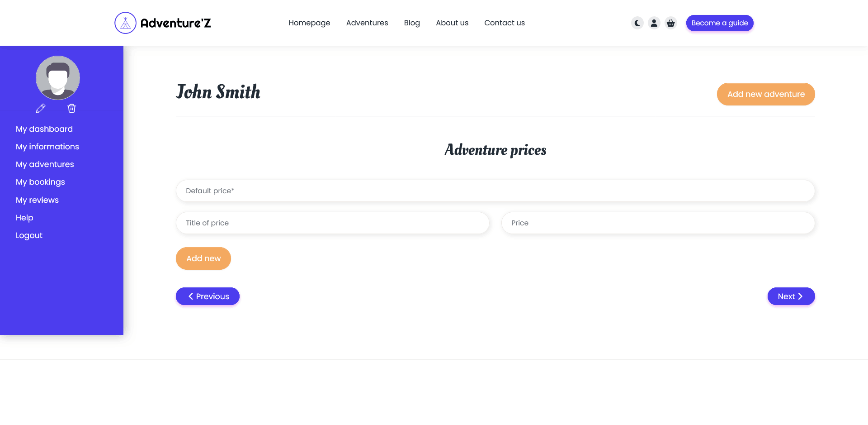Delete profile picture with the trash icon

(71, 108)
